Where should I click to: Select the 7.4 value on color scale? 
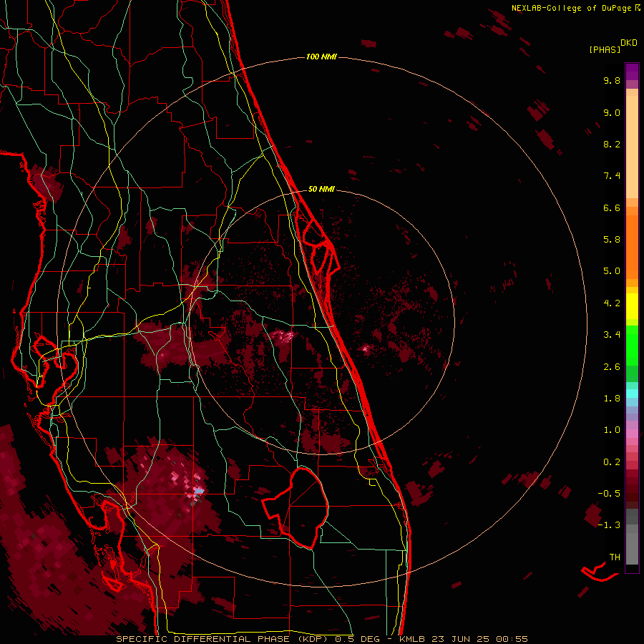pos(612,176)
